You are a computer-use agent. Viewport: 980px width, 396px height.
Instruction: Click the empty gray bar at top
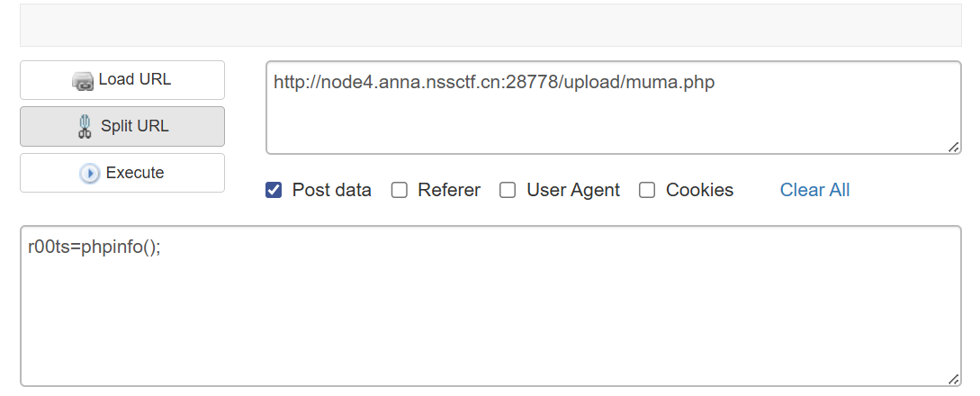tap(490, 25)
